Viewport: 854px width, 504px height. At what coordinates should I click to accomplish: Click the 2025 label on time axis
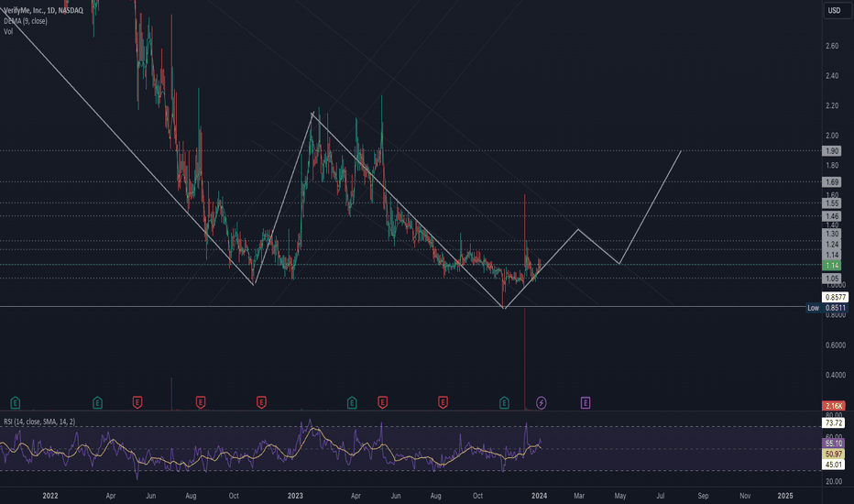click(x=785, y=496)
